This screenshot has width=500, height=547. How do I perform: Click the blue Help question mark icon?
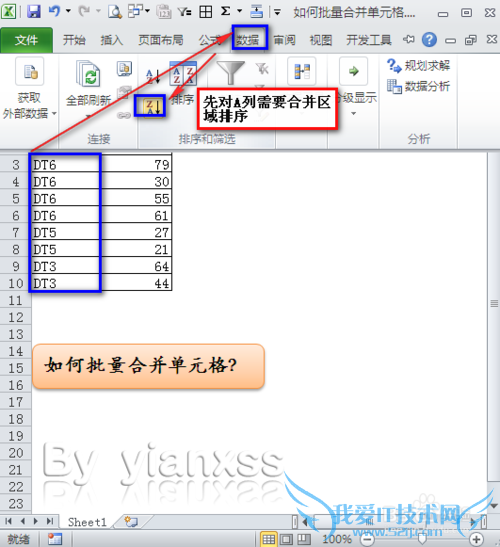(429, 40)
